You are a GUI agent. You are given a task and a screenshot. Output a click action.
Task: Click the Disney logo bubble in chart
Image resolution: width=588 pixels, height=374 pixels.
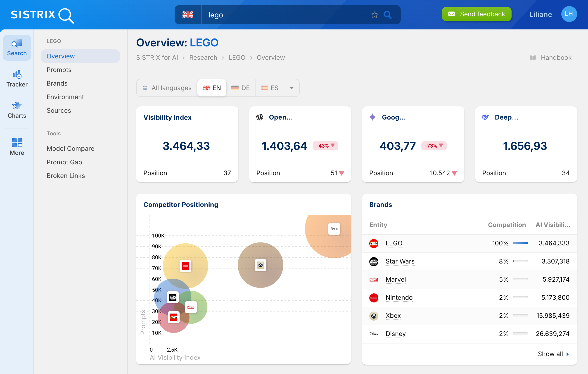[x=334, y=229]
